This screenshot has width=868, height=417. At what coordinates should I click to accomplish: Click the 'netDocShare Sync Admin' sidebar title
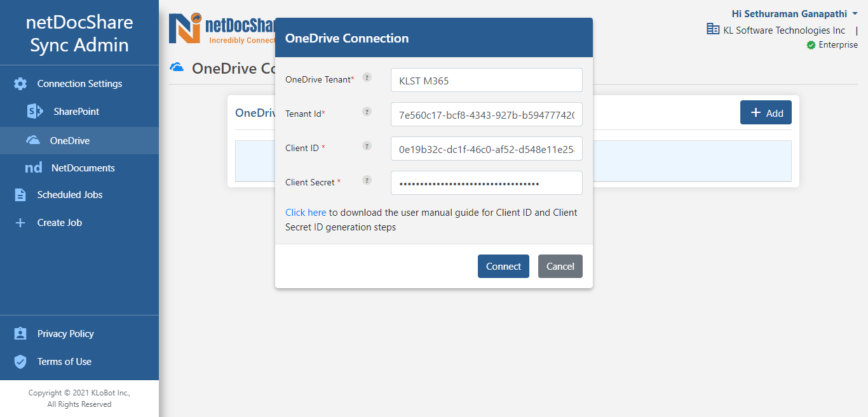coord(79,34)
